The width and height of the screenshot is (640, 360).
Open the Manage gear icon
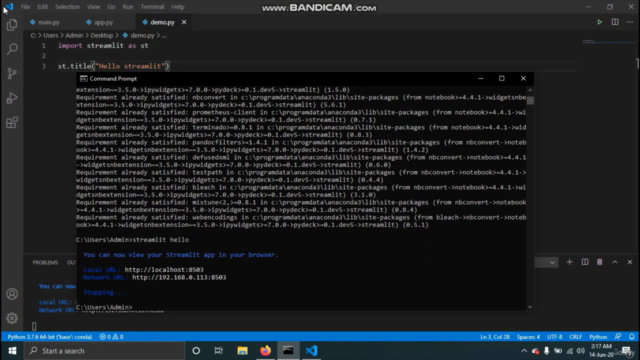point(12,318)
